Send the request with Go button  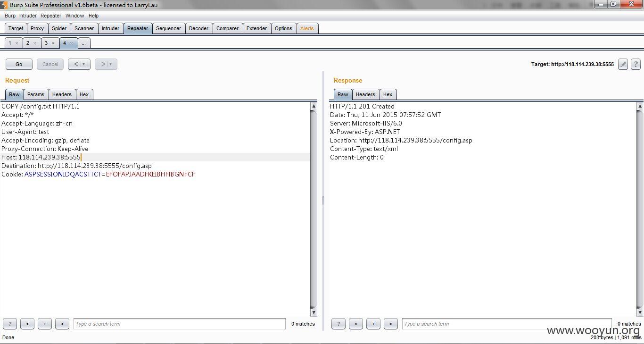19,64
